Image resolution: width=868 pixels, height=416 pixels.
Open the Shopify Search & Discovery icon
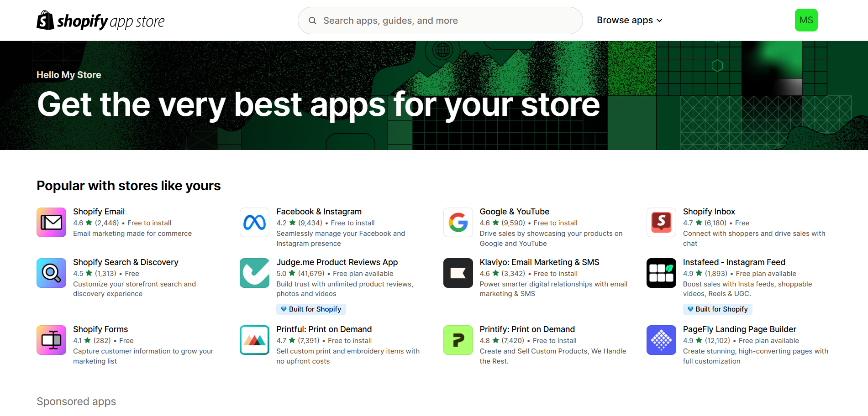(x=52, y=273)
